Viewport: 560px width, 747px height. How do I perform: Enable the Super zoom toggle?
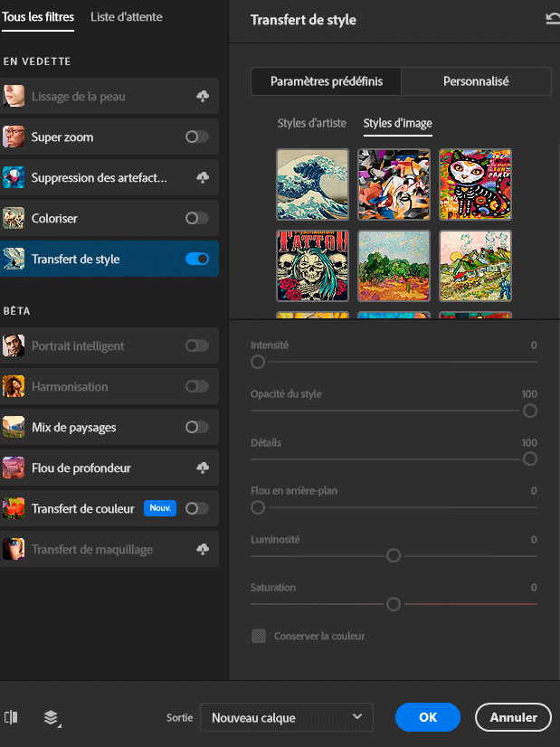click(196, 137)
